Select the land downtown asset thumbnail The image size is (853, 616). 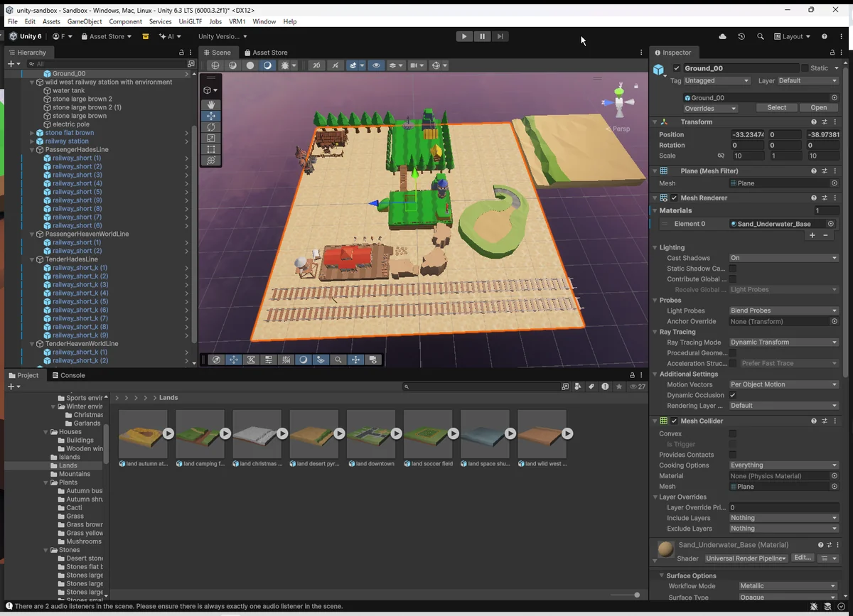(371, 433)
